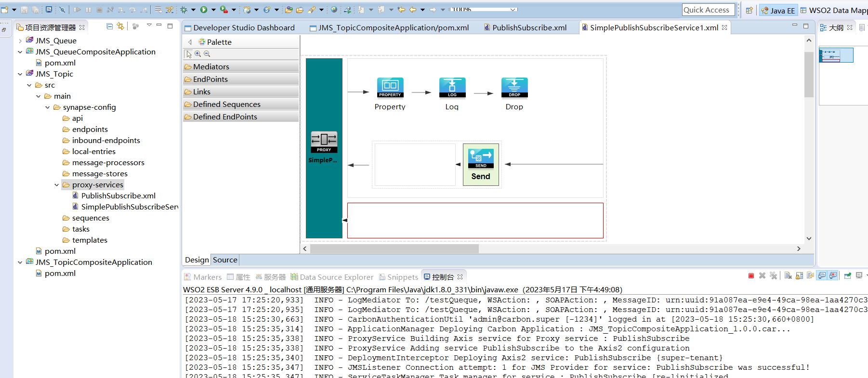Click the Open Type folder toolbar icon
Viewport: 868px width, 378px height.
(x=289, y=10)
